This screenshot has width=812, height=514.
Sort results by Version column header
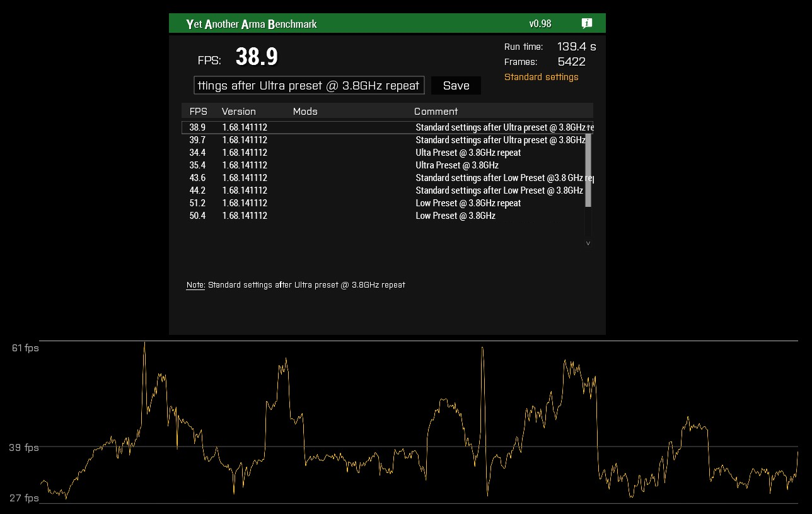239,112
